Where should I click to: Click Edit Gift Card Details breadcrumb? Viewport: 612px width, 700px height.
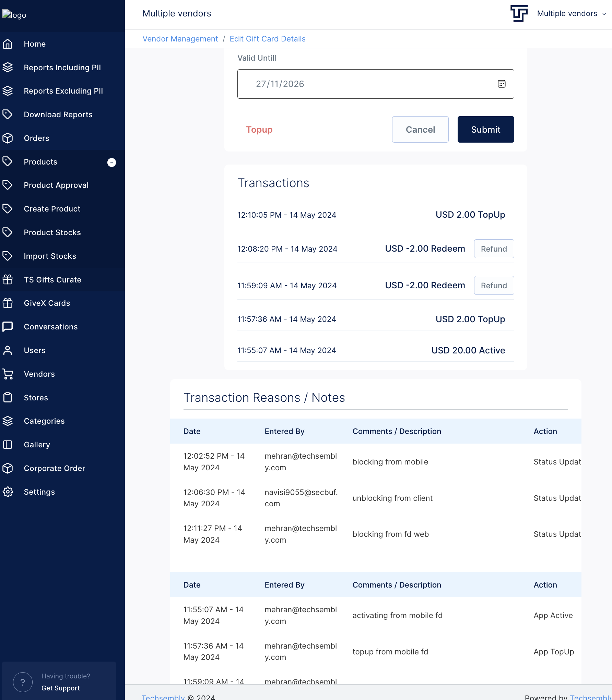[268, 39]
